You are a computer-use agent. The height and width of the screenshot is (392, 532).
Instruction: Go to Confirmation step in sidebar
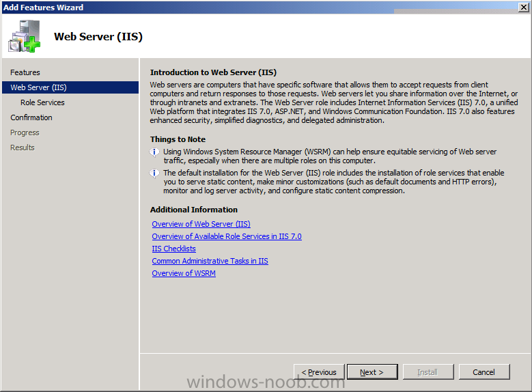31,117
